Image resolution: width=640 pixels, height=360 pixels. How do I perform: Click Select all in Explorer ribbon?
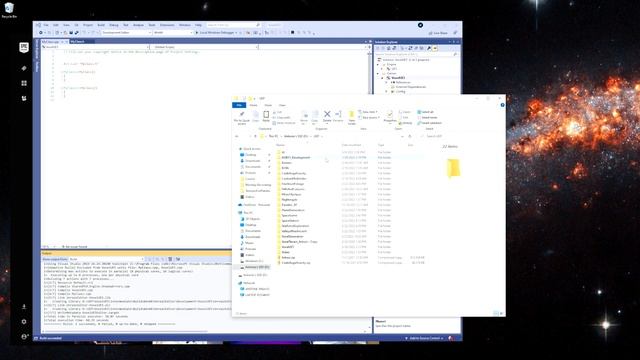tap(426, 112)
